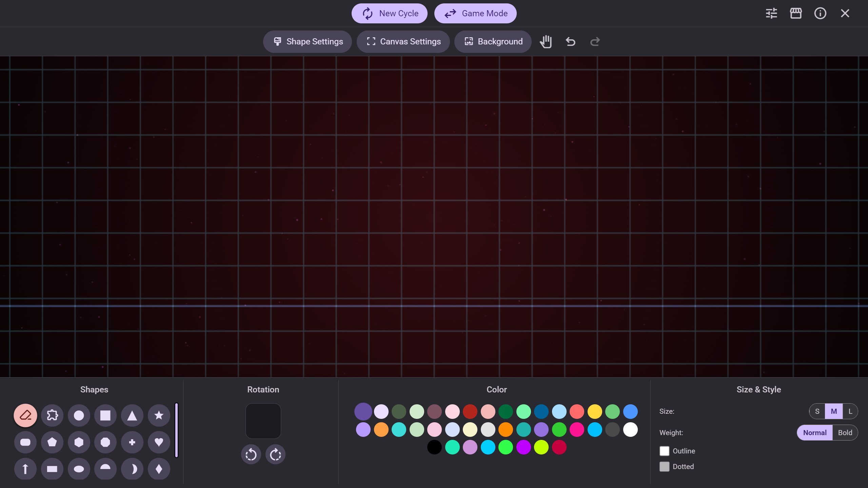The height and width of the screenshot is (488, 868).
Task: Activate the hand pan tool
Action: pyautogui.click(x=546, y=41)
